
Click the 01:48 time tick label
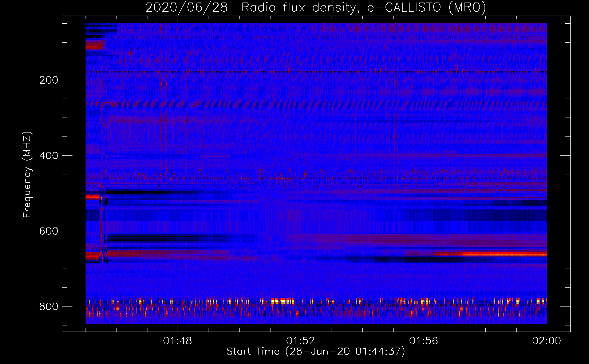click(178, 341)
